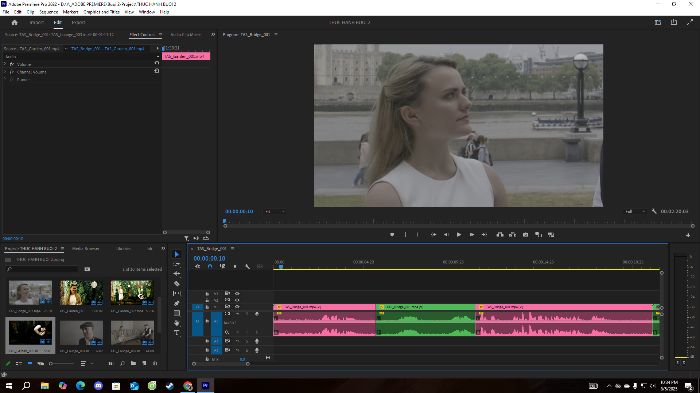
Task: Open Timeline Display Settings wrench
Action: pyautogui.click(x=247, y=267)
